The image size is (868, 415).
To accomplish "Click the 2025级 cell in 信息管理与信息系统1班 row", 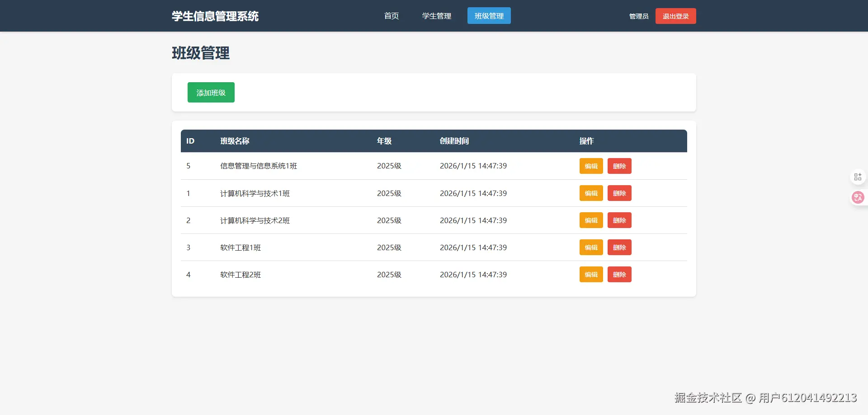I will (x=389, y=166).
